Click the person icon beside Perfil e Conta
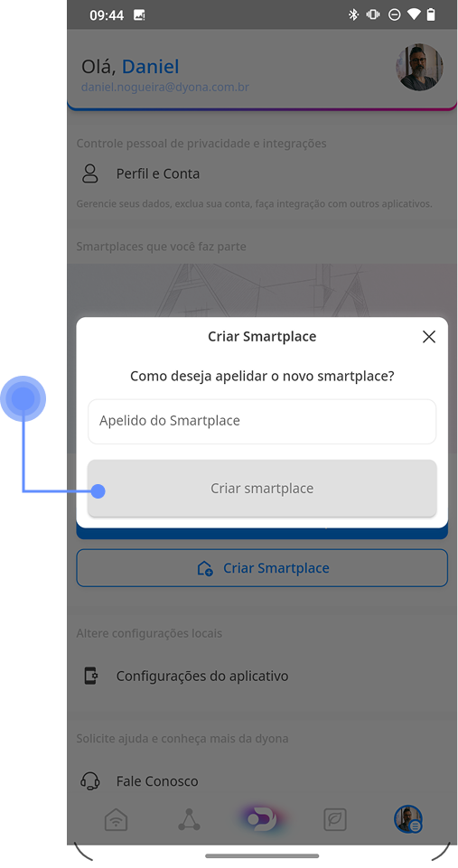Viewport: 458px width, 868px height. [89, 173]
